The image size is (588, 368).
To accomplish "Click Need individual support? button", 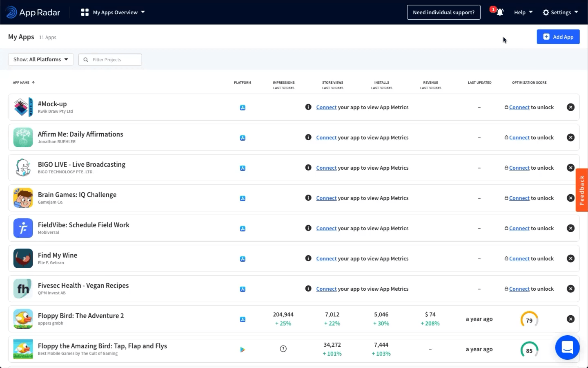I will (x=443, y=12).
